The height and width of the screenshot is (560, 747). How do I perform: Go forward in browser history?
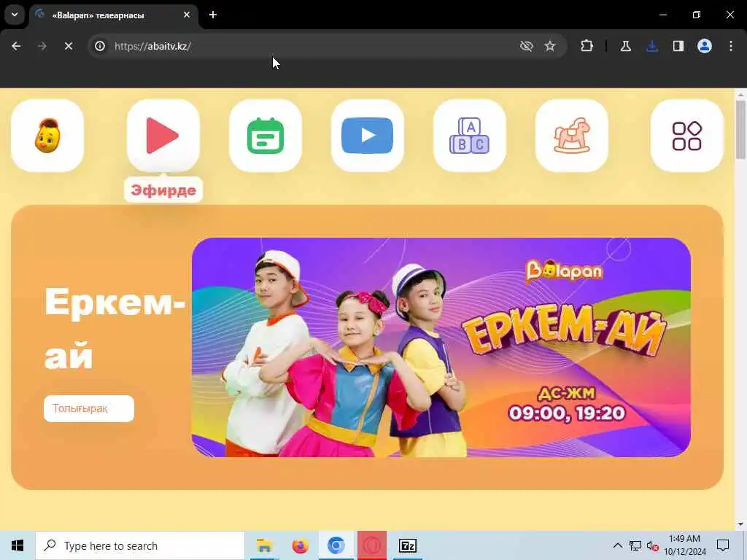42,46
